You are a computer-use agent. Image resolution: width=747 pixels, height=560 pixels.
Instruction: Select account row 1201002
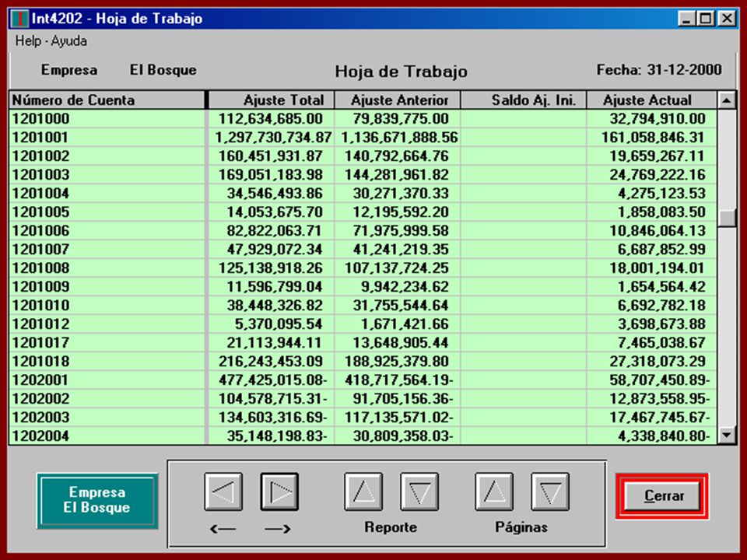363,156
